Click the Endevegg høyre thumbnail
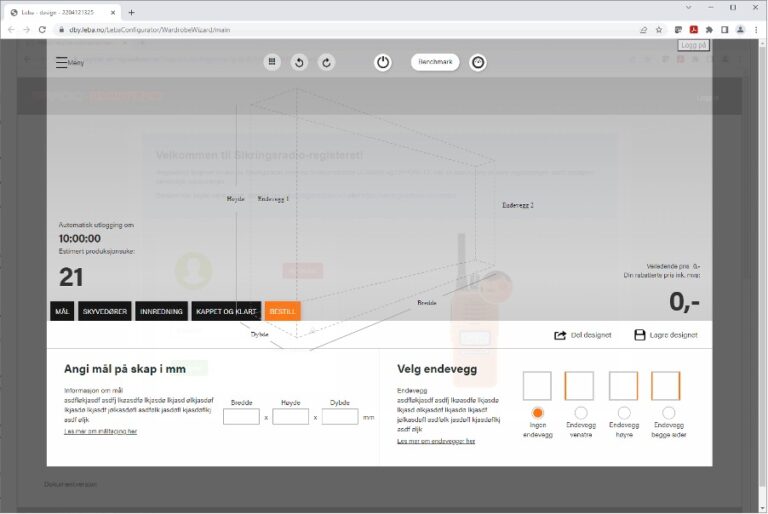 click(x=623, y=386)
